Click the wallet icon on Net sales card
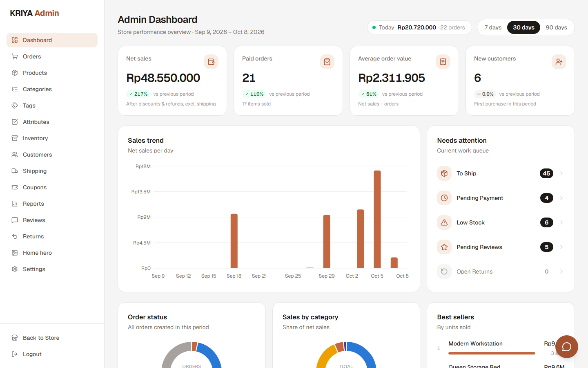The width and height of the screenshot is (588, 368). pyautogui.click(x=211, y=62)
